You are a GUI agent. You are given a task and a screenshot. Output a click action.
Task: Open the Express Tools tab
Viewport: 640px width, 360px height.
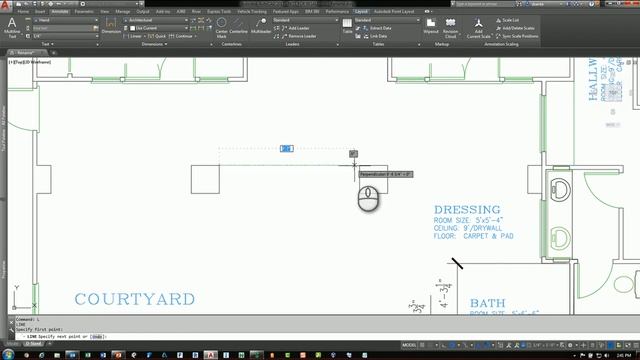(219, 11)
